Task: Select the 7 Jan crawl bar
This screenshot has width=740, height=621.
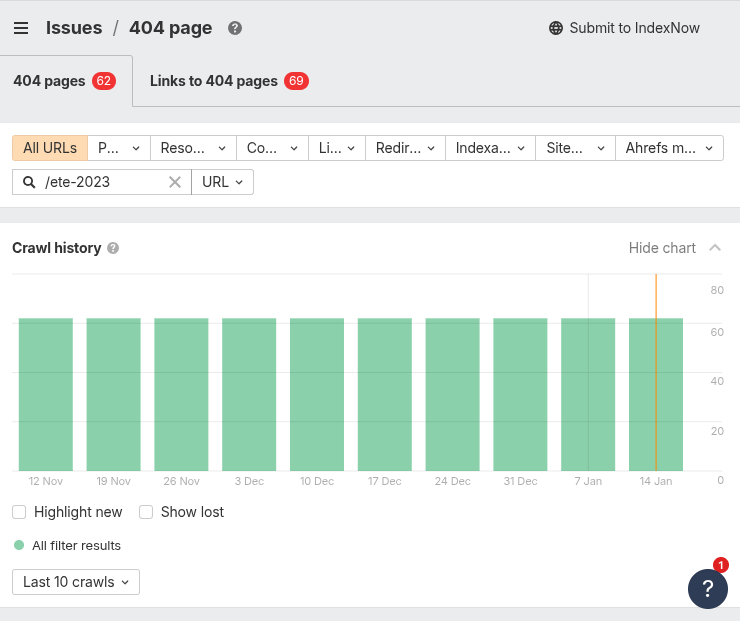Action: pos(588,394)
